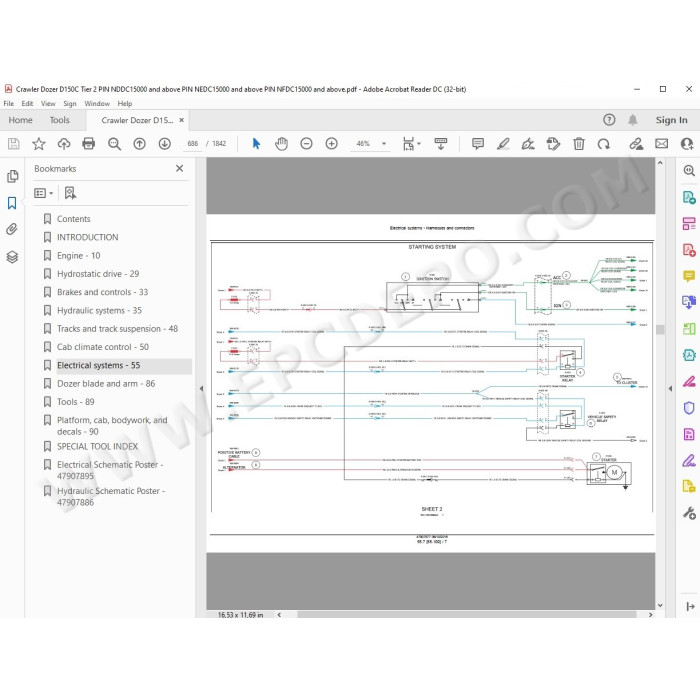Zoom in with the plus icon
The height and width of the screenshot is (700, 700).
[x=331, y=144]
